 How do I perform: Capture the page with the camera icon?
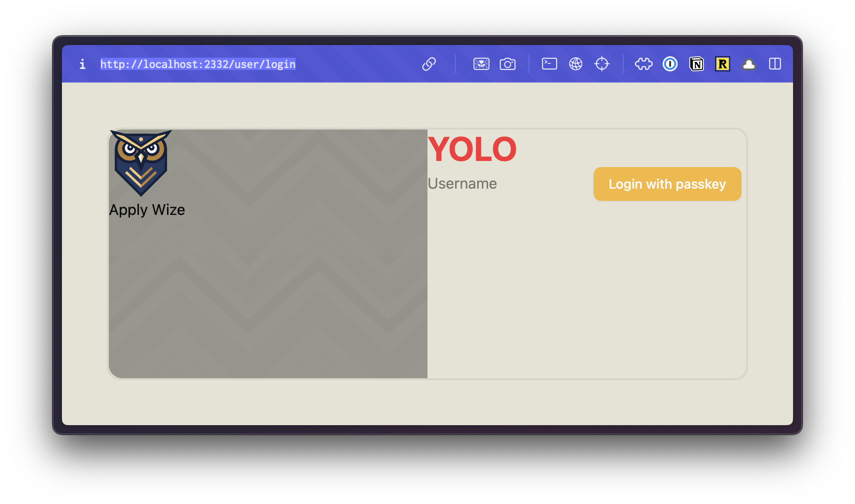pyautogui.click(x=508, y=64)
